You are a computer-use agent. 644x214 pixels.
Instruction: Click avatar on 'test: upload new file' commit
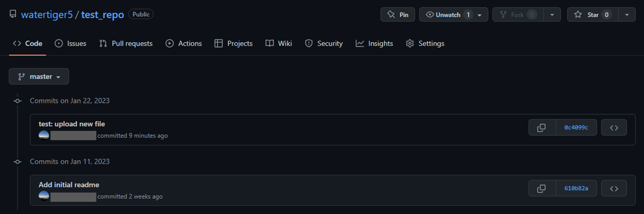[44, 135]
